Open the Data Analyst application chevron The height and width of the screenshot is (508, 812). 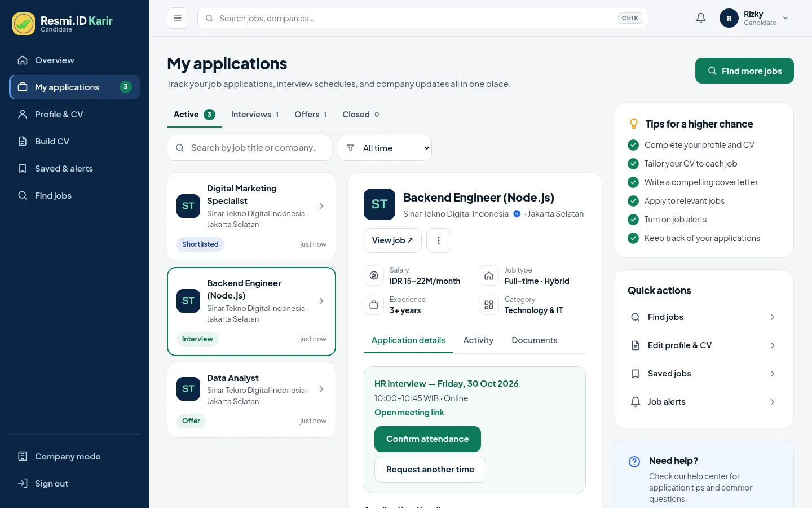tap(321, 389)
